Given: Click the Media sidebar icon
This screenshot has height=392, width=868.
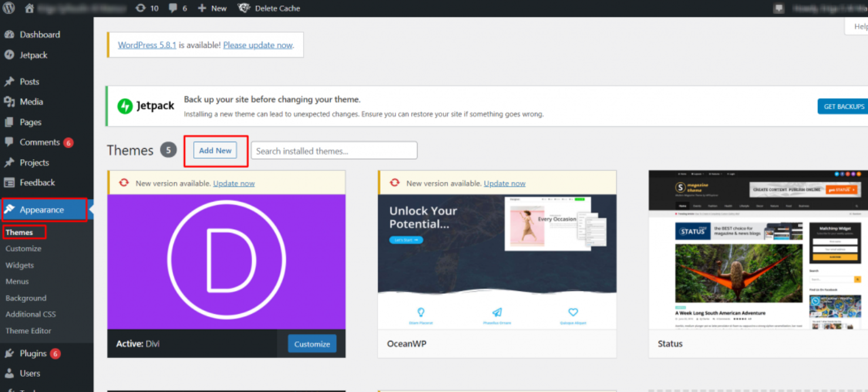Looking at the screenshot, I should coord(9,102).
